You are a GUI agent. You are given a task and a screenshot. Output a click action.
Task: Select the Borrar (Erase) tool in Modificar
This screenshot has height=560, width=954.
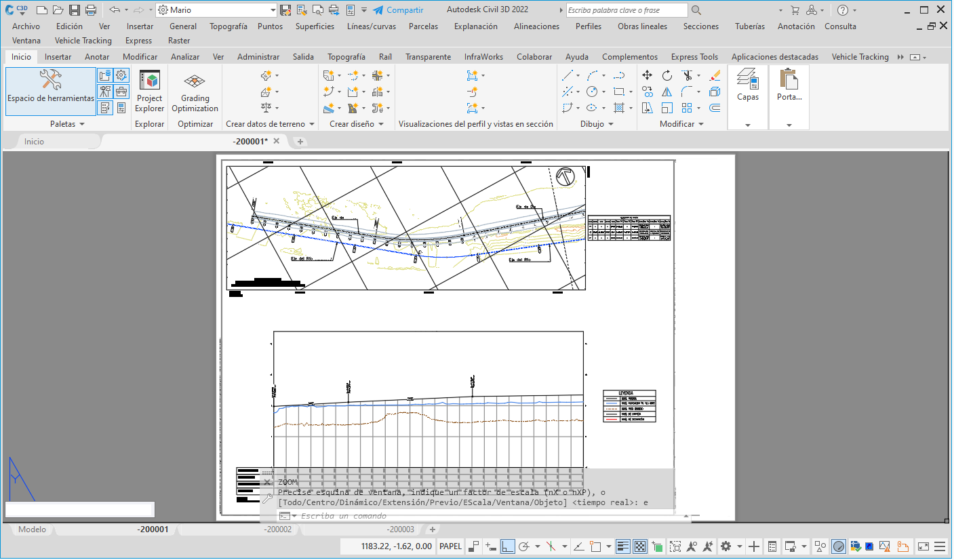pyautogui.click(x=715, y=75)
